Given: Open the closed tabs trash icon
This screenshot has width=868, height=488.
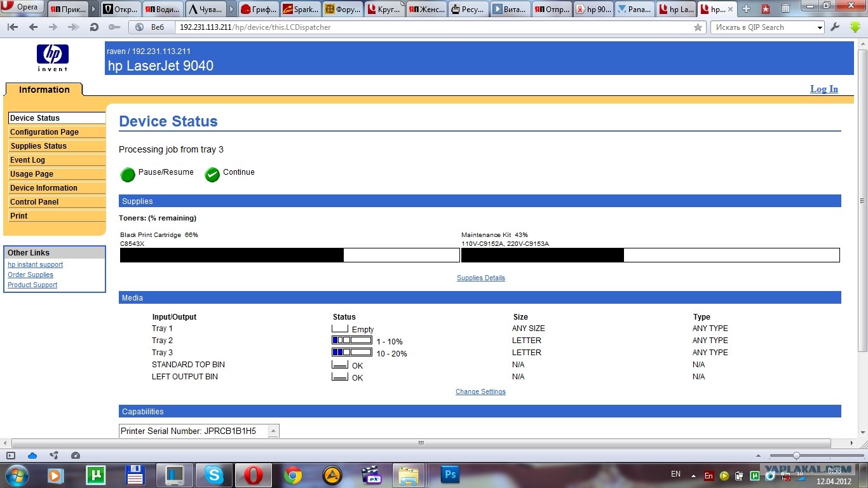Looking at the screenshot, I should 786,8.
